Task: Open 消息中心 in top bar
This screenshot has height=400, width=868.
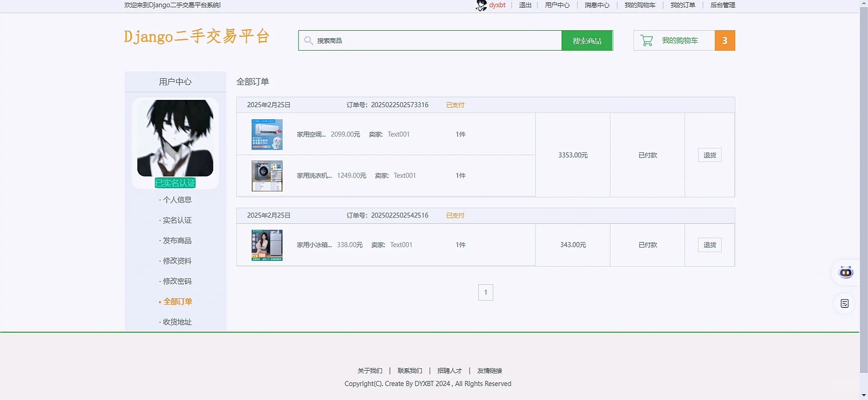Action: click(597, 5)
